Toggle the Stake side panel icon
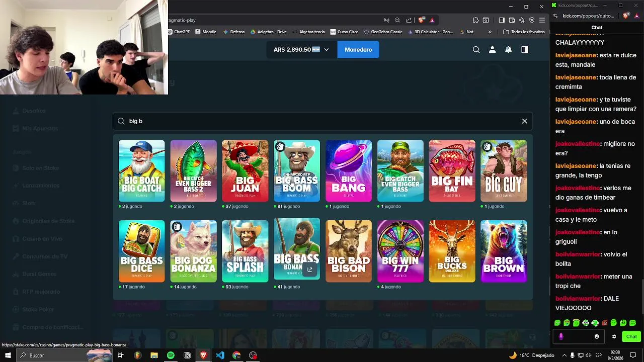Viewport: 644px width, 362px height. click(x=525, y=50)
